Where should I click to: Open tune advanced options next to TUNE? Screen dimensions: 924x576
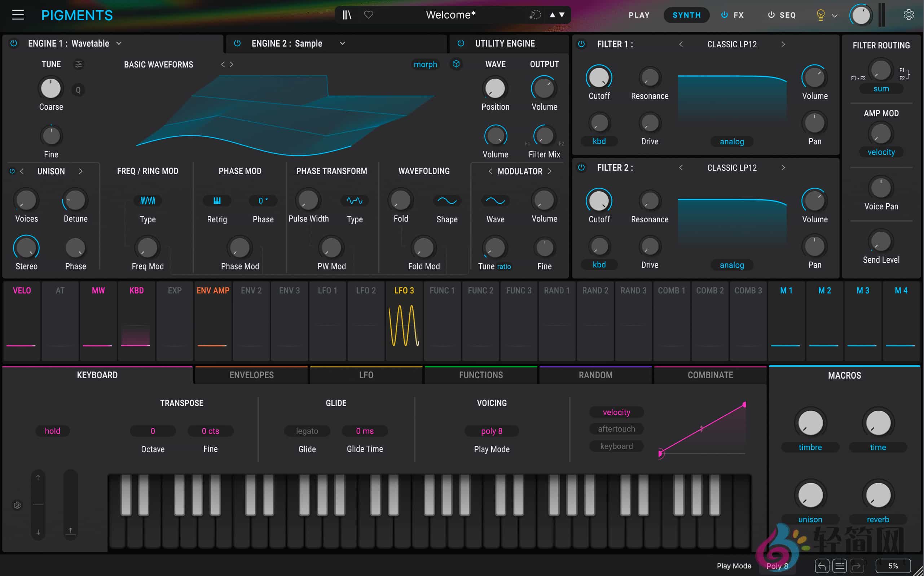pyautogui.click(x=79, y=64)
